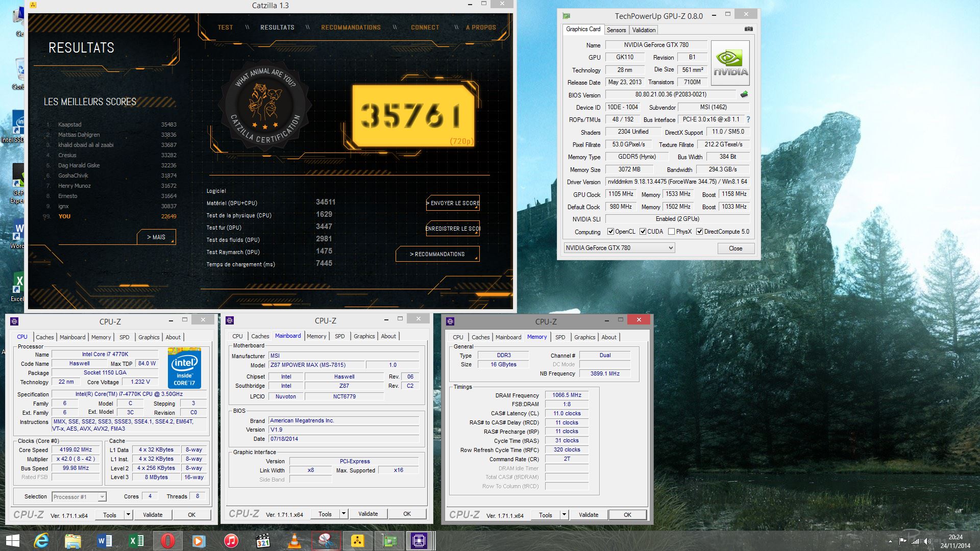Select Caches tab in leftmost CPU-Z window
Image resolution: width=980 pixels, height=551 pixels.
45,337
